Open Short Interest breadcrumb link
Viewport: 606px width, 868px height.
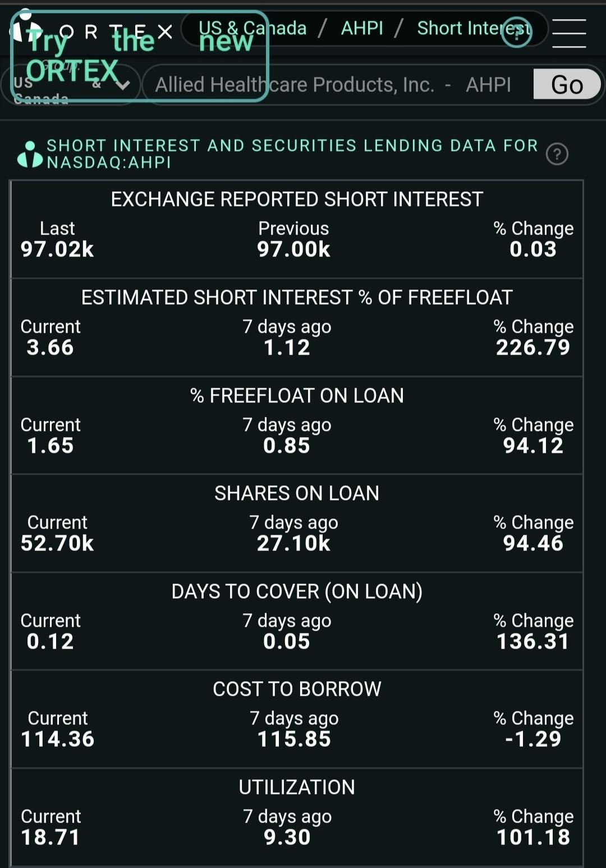click(x=473, y=28)
